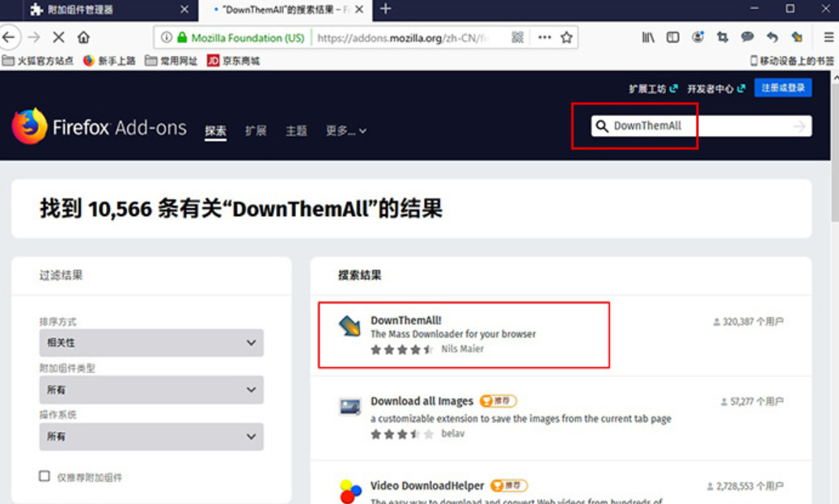
Task: Open the chat bubble toolbar icon
Action: (747, 37)
